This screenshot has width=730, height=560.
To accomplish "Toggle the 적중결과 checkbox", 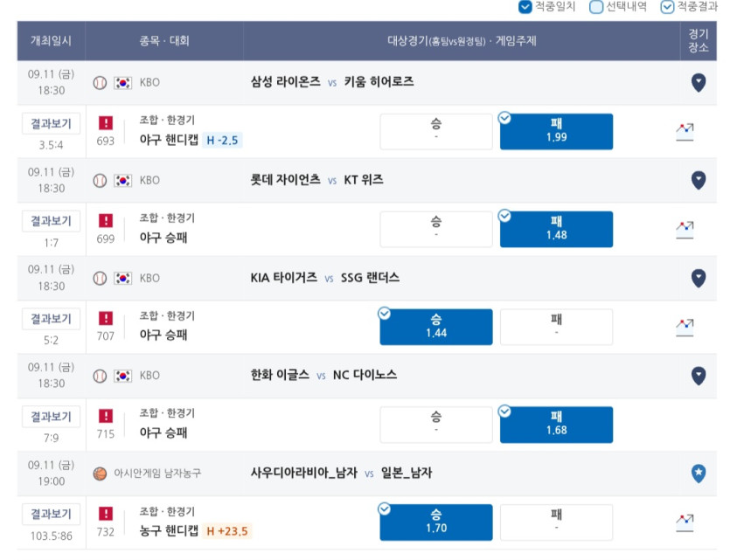I will tap(667, 6).
